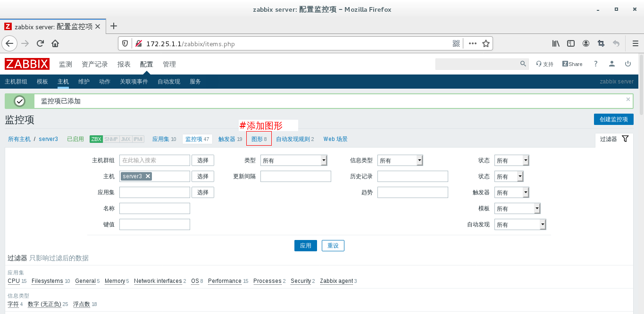Open the first 状态 dropdown
Image resolution: width=644 pixels, height=314 pixels.
[511, 160]
